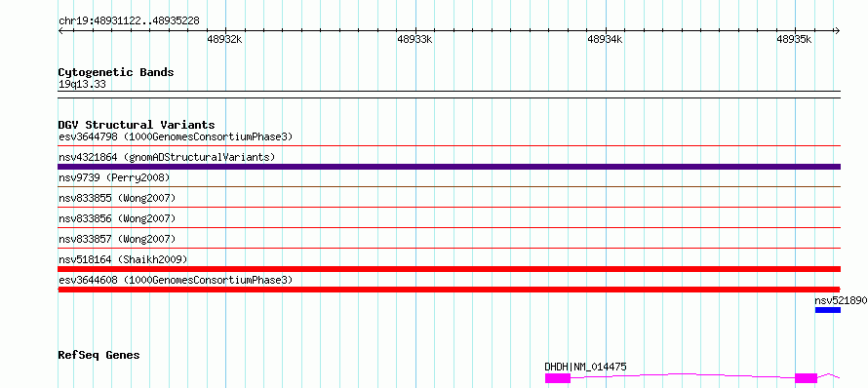Viewport: 868px width, 388px height.
Task: Click the thick red bar for nsv518164
Action: tap(449, 269)
